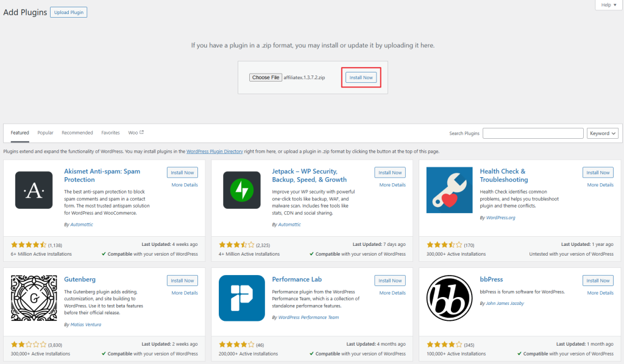Install Health Check & Troubleshooting plugin
The width and height of the screenshot is (624, 364).
point(598,172)
